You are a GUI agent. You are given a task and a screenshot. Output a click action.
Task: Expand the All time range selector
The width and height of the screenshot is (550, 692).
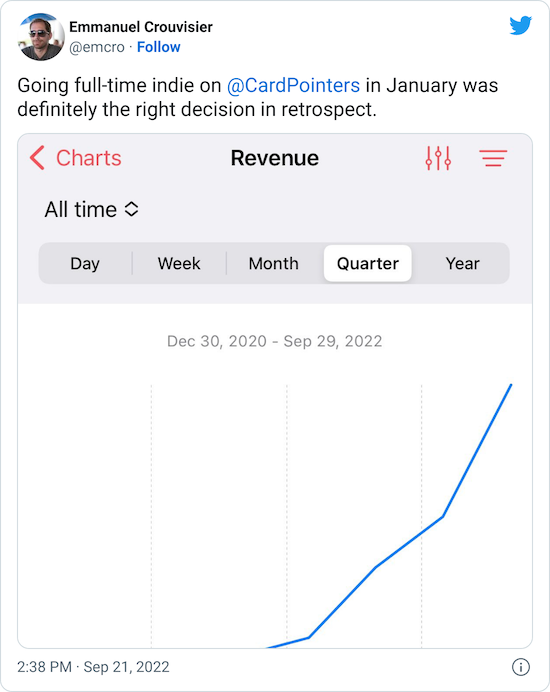click(91, 209)
